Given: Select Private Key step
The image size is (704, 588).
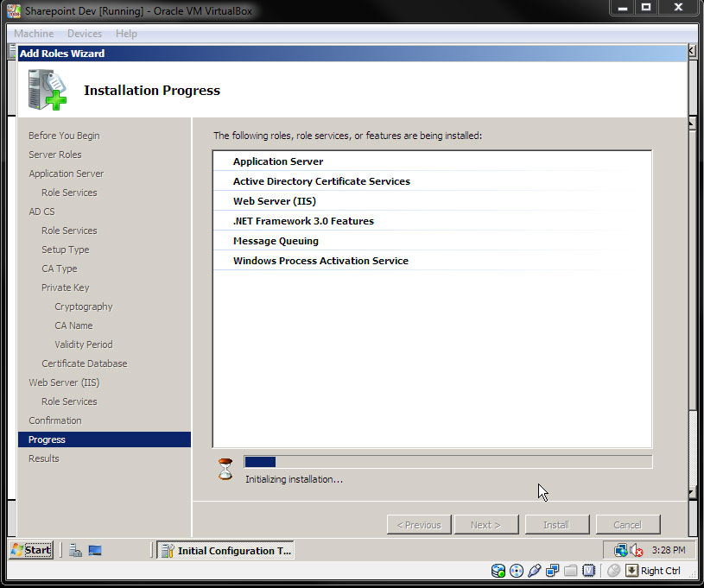Looking at the screenshot, I should [66, 288].
